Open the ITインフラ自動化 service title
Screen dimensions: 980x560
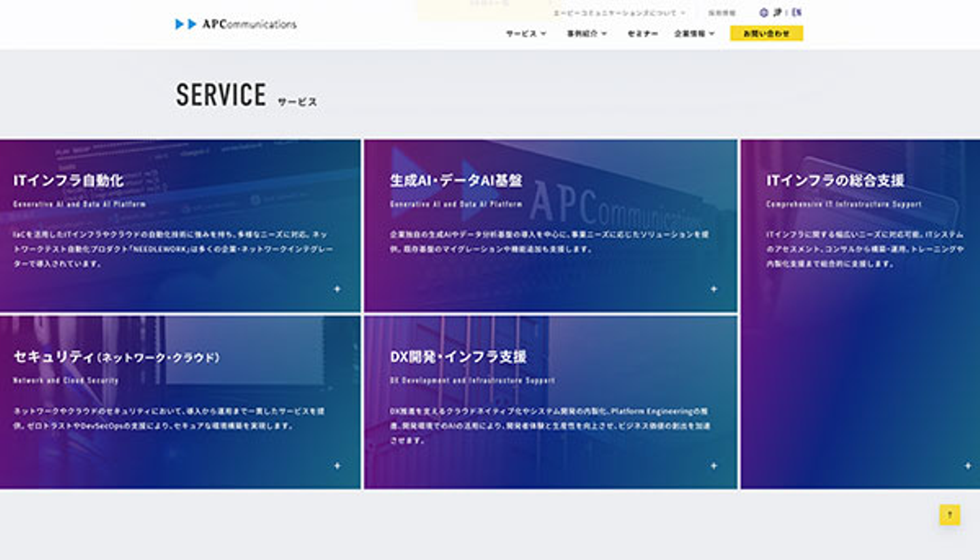(x=68, y=180)
